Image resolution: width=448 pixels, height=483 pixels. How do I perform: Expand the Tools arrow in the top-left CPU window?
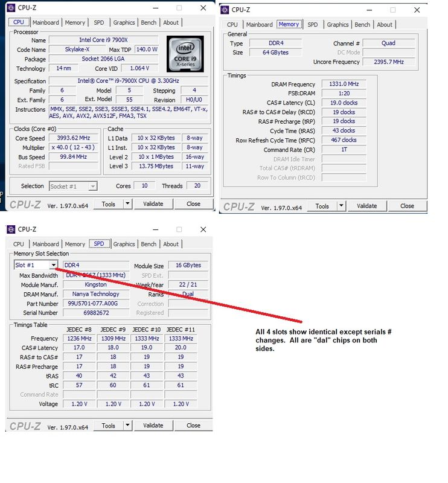(x=127, y=203)
